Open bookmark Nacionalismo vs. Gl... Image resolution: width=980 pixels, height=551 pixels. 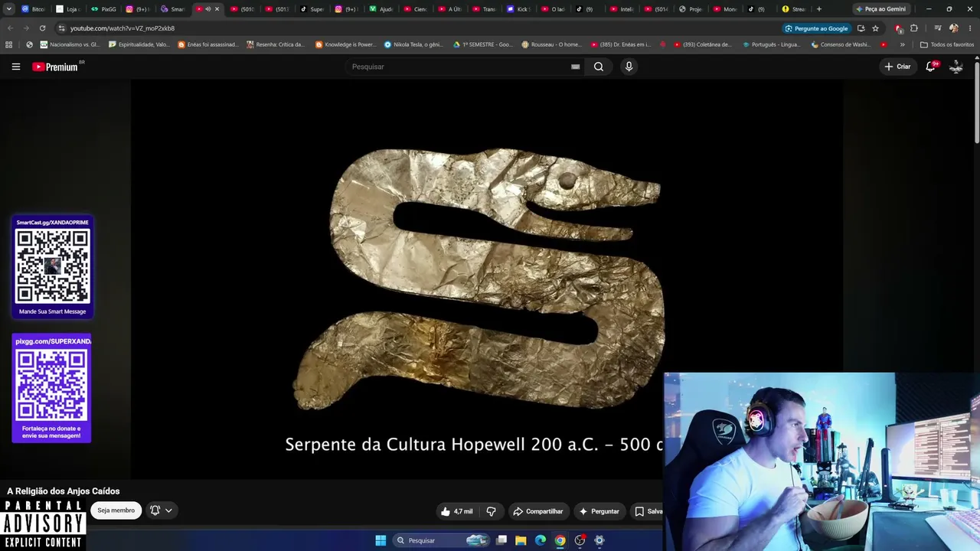[x=70, y=44]
